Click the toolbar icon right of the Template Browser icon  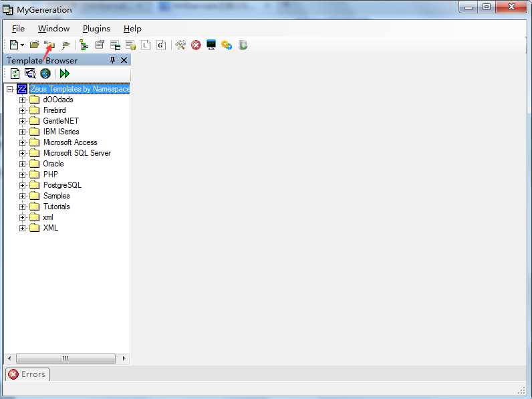tap(65, 45)
